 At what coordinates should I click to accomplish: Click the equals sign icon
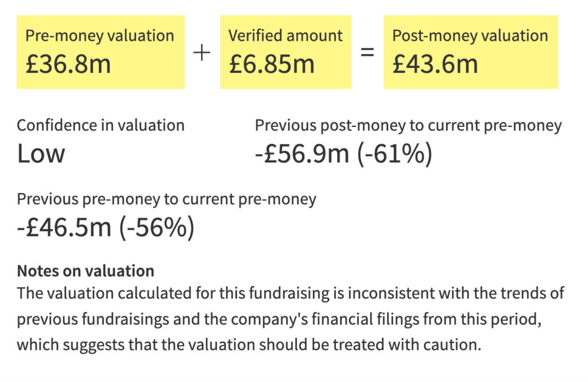click(x=367, y=52)
